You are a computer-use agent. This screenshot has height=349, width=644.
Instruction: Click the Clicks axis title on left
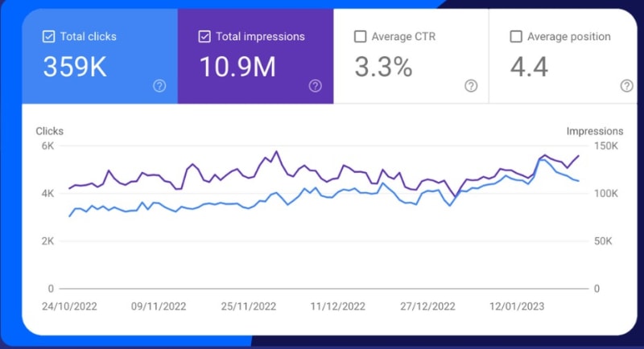pyautogui.click(x=50, y=131)
